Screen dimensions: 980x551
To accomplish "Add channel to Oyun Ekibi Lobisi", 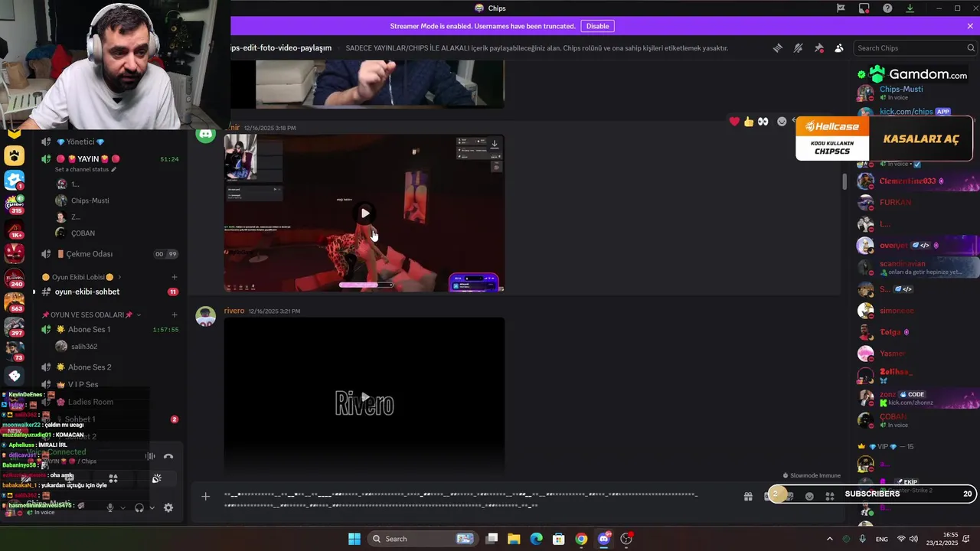I will [175, 277].
